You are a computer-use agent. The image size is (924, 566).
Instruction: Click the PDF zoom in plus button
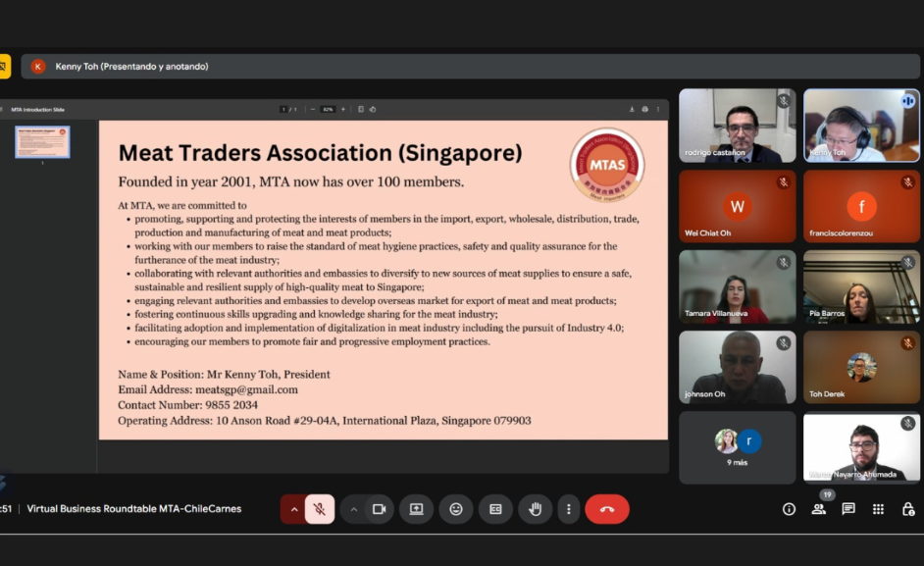pos(341,109)
